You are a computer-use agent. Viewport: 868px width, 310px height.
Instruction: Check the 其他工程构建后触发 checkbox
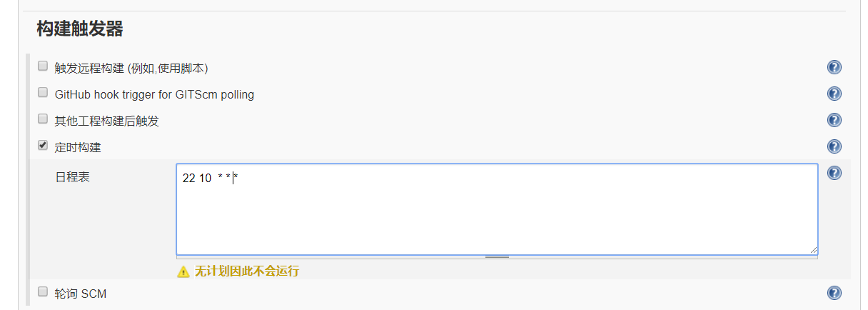(43, 119)
